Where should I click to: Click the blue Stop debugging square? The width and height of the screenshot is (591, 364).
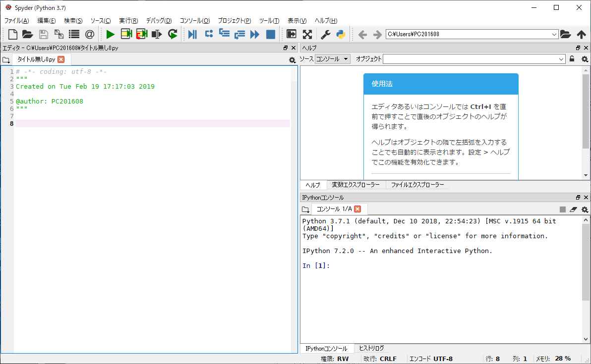click(270, 34)
